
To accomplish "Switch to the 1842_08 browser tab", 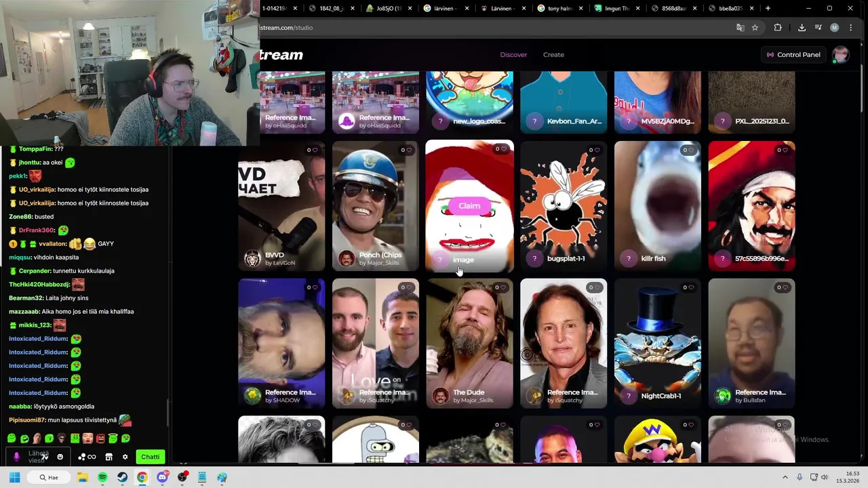I will point(332,8).
